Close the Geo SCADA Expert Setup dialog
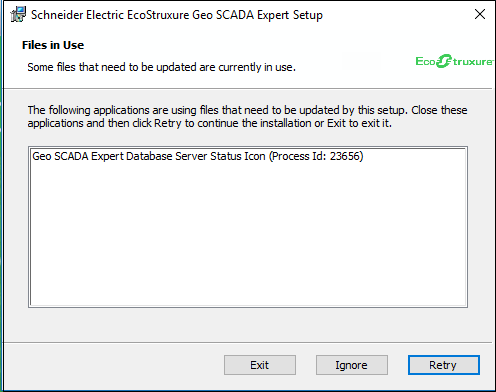Image resolution: width=496 pixels, height=392 pixels. pyautogui.click(x=480, y=14)
